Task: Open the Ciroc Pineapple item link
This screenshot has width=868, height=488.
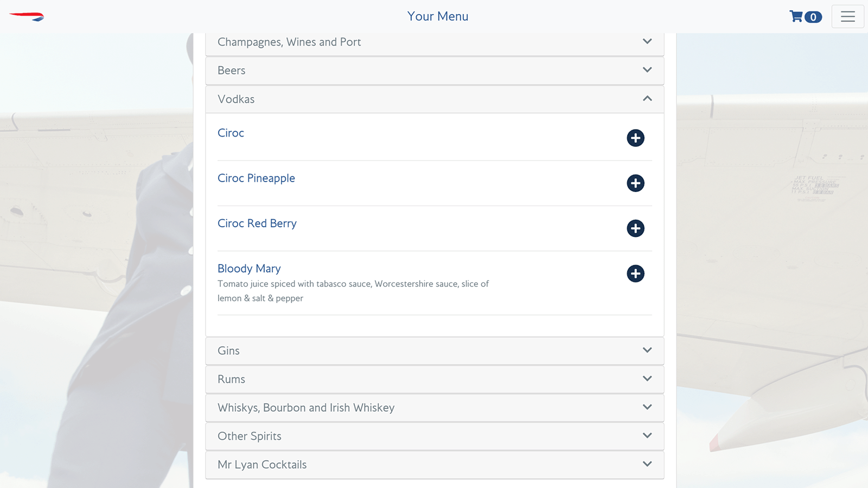Action: (x=256, y=178)
